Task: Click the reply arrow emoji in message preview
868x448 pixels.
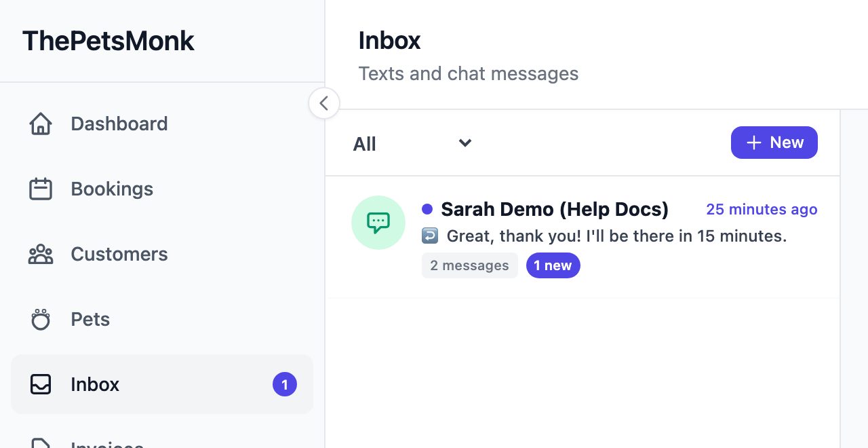Action: coord(430,236)
